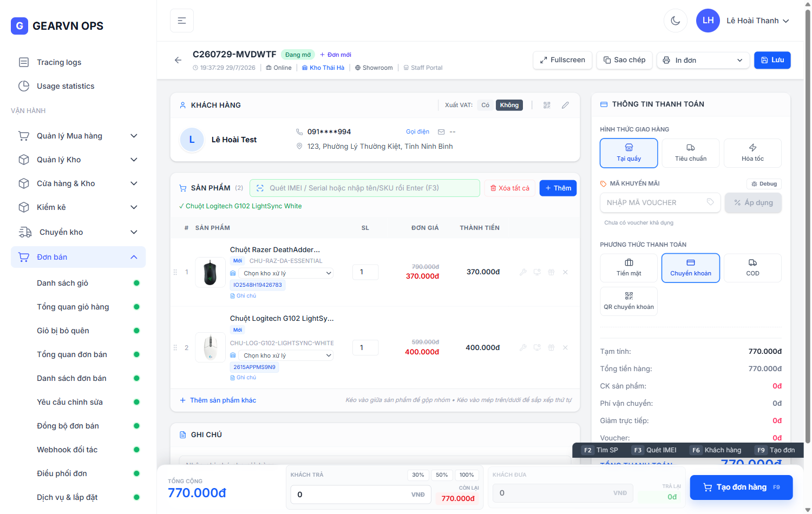Screen dimensions: 812x514
Task: Set VAT export to Có
Action: coord(485,105)
